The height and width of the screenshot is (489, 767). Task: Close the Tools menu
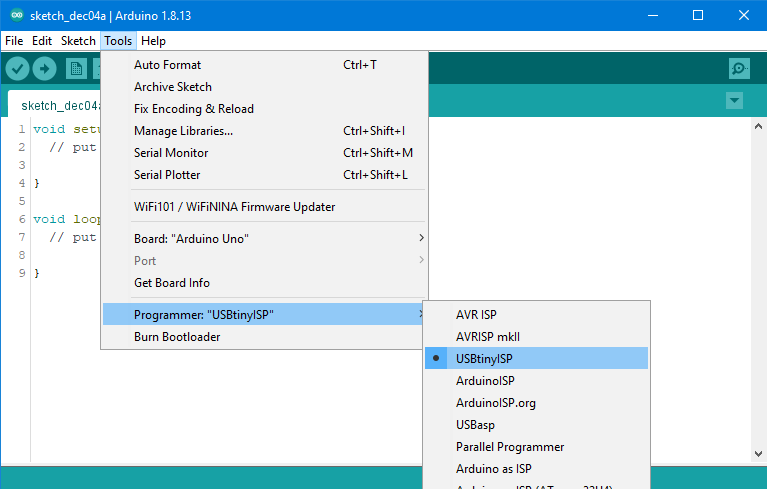coord(118,41)
